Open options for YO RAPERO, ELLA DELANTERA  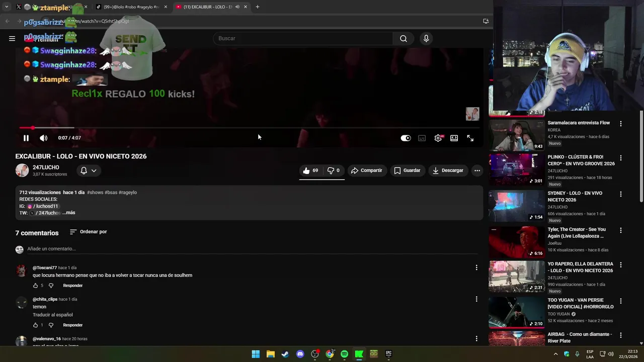coord(621,264)
